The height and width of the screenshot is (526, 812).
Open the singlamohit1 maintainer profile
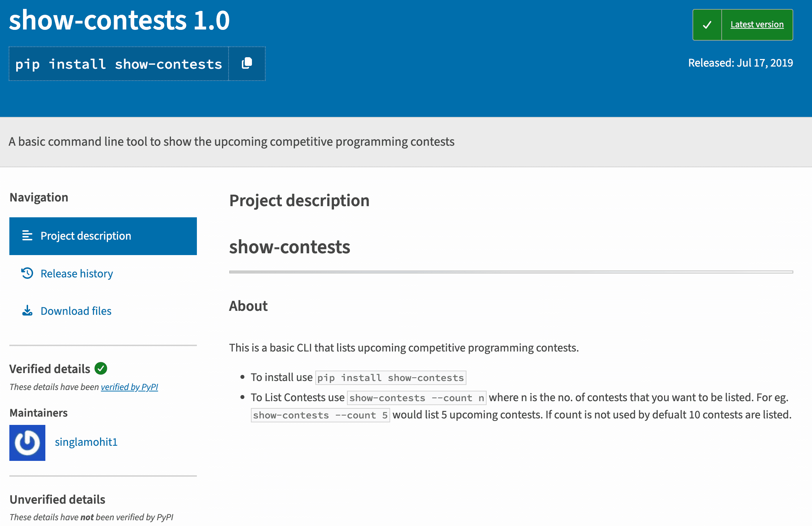coord(86,442)
